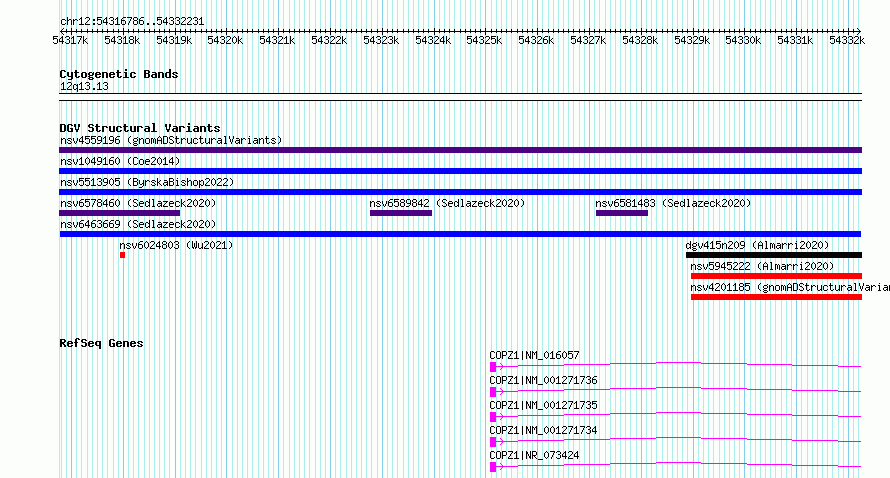
Task: Open nsv4201185 gnomAD variant label
Action: click(790, 287)
